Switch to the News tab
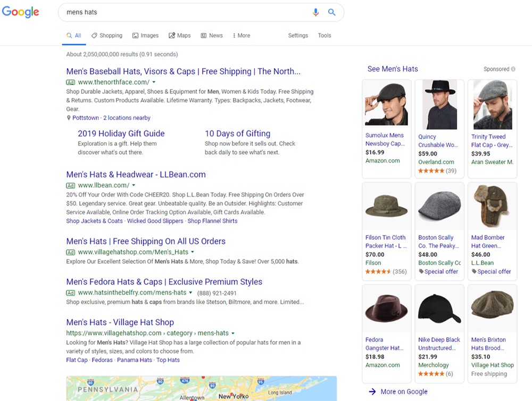 click(x=212, y=35)
